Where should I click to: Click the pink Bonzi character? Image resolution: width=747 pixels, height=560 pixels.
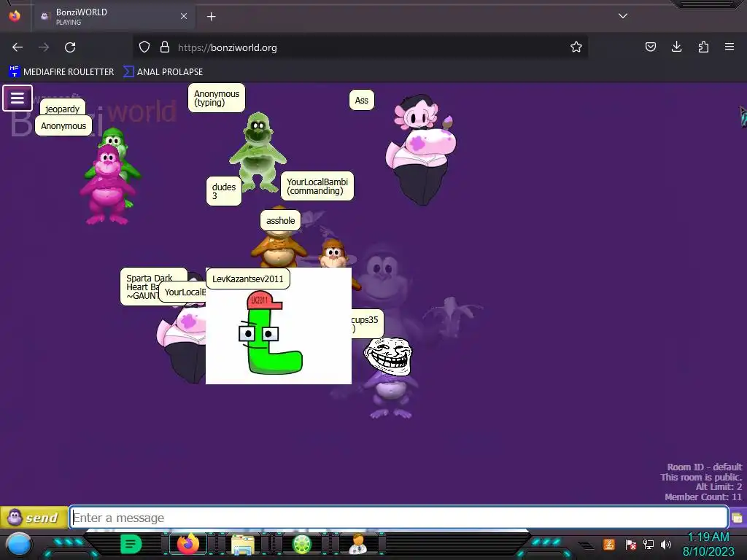point(108,184)
